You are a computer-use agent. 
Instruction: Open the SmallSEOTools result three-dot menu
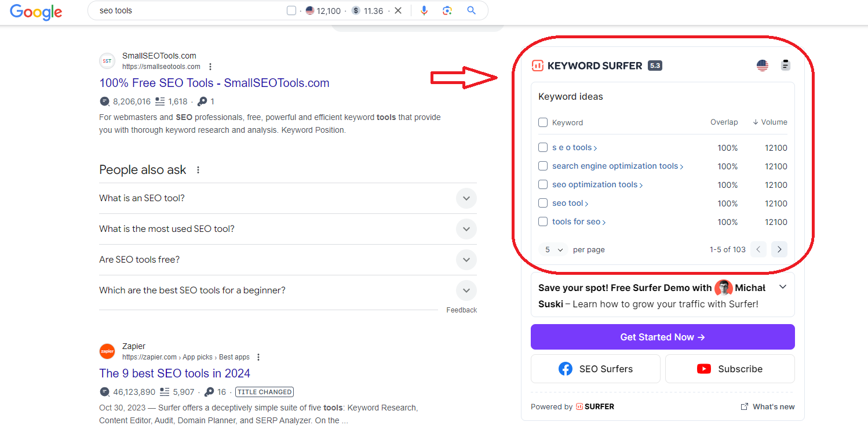tap(210, 67)
